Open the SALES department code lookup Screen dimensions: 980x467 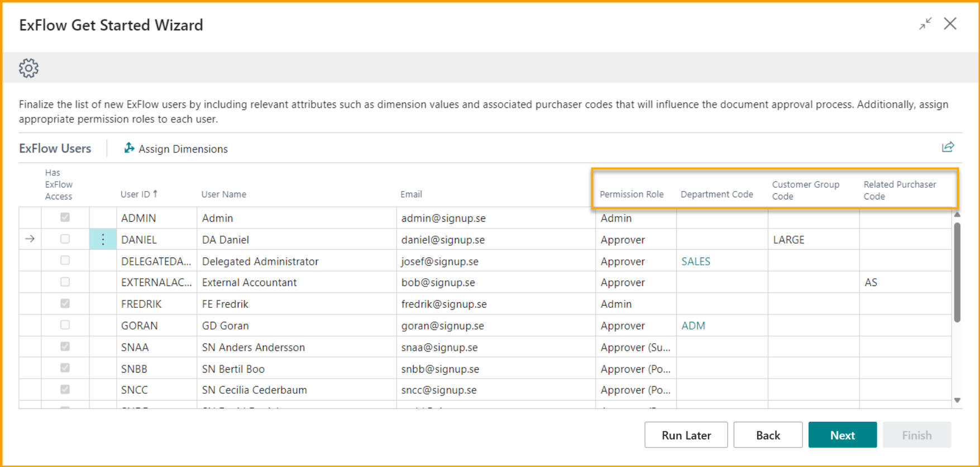click(696, 261)
